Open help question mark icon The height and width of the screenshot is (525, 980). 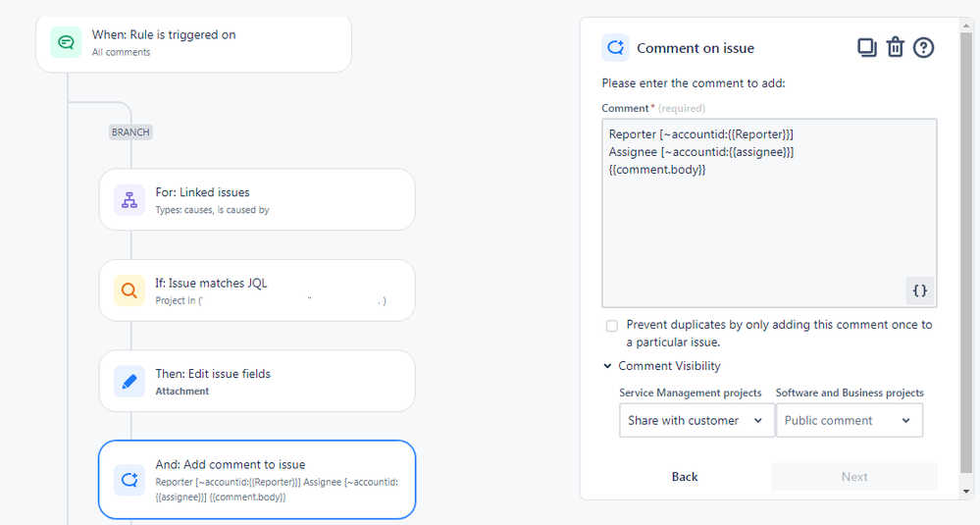[923, 47]
